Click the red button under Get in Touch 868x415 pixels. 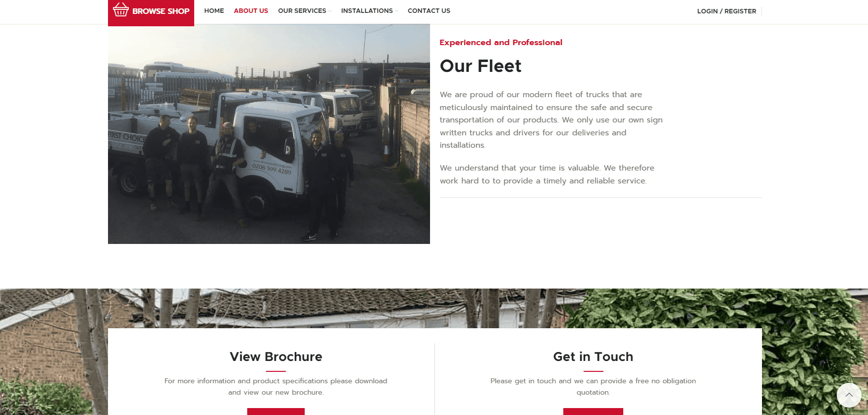pos(593,412)
